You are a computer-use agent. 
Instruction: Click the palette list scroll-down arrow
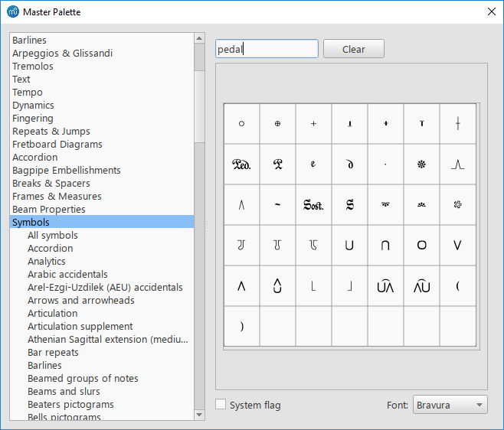[x=200, y=415]
